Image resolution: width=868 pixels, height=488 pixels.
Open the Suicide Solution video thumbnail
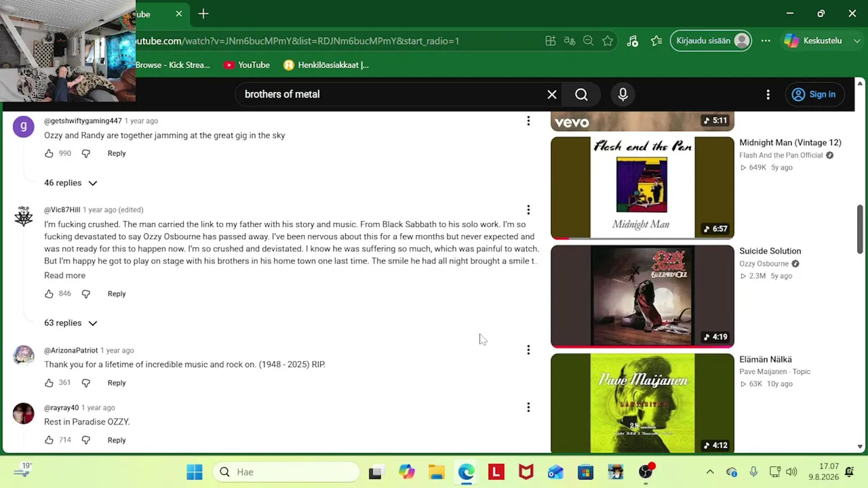tap(642, 296)
